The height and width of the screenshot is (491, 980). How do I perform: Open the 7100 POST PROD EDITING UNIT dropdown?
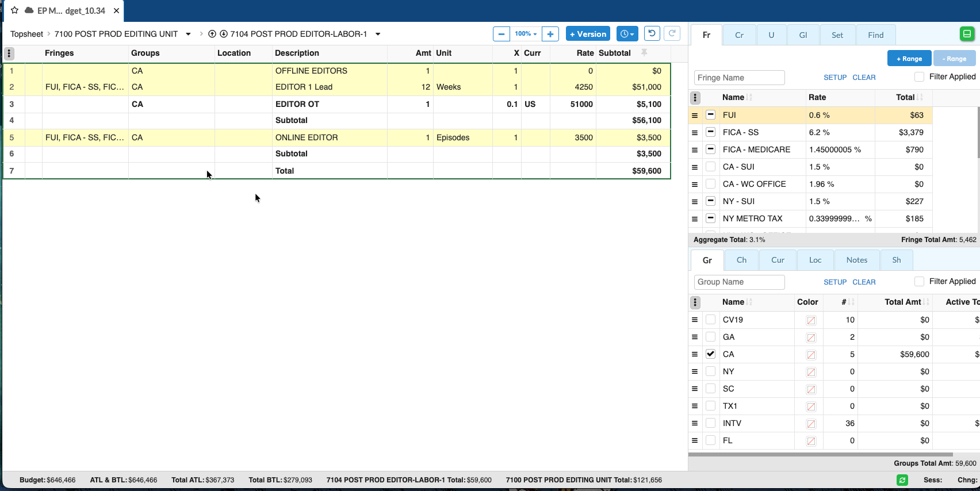coord(188,34)
